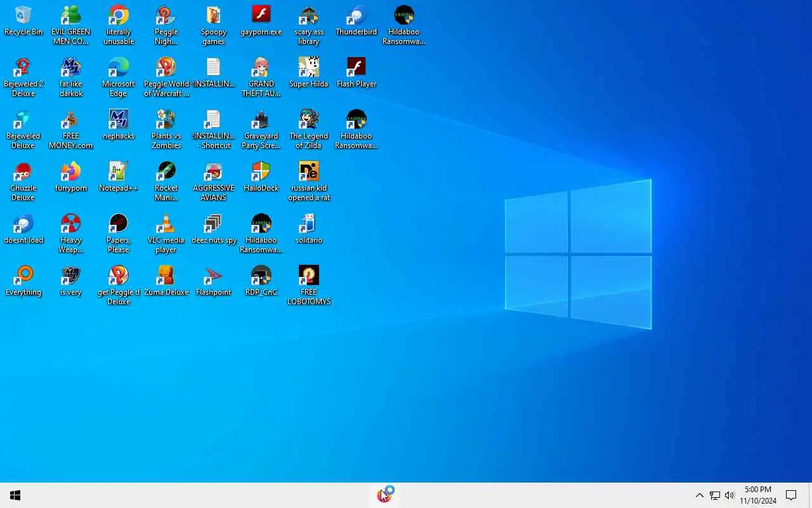812x508 pixels.
Task: Select the doesnt load shortcut
Action: click(23, 229)
